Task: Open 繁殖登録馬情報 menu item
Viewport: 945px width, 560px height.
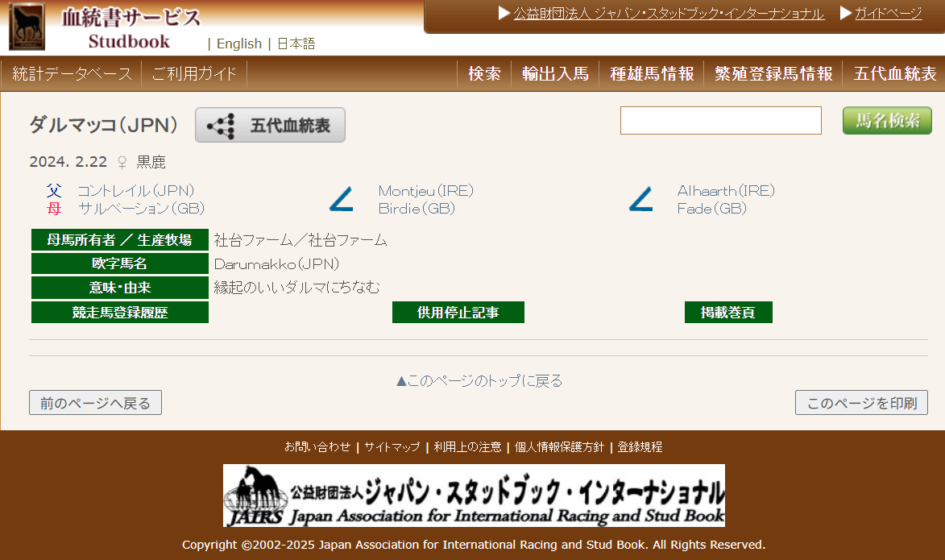Action: coord(773,73)
